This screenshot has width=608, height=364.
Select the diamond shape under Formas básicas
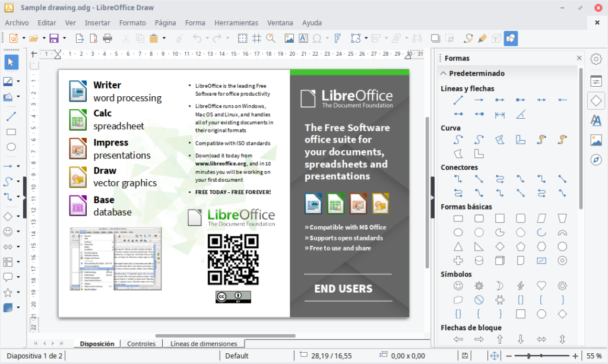tap(500, 246)
